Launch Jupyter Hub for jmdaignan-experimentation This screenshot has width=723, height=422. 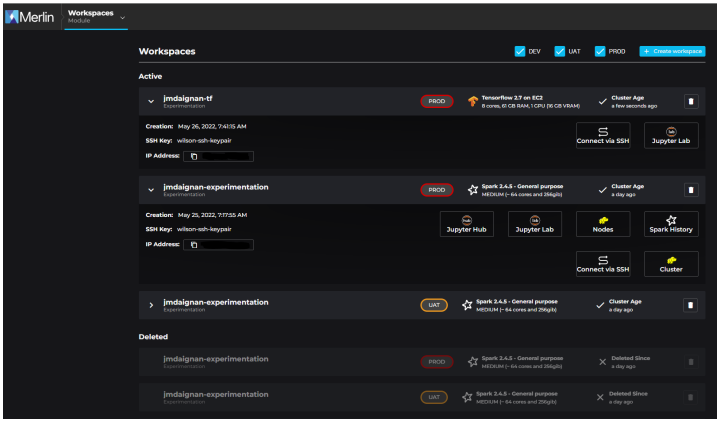coord(466,224)
